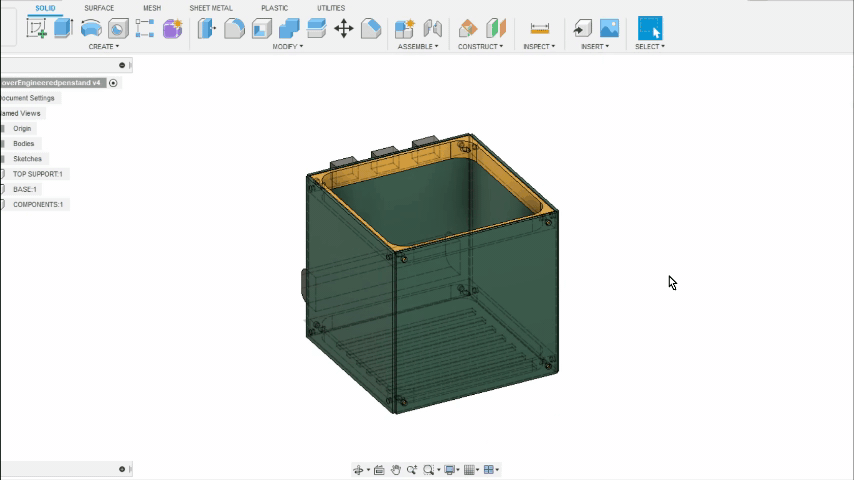Switch to the MESH tab

click(152, 8)
